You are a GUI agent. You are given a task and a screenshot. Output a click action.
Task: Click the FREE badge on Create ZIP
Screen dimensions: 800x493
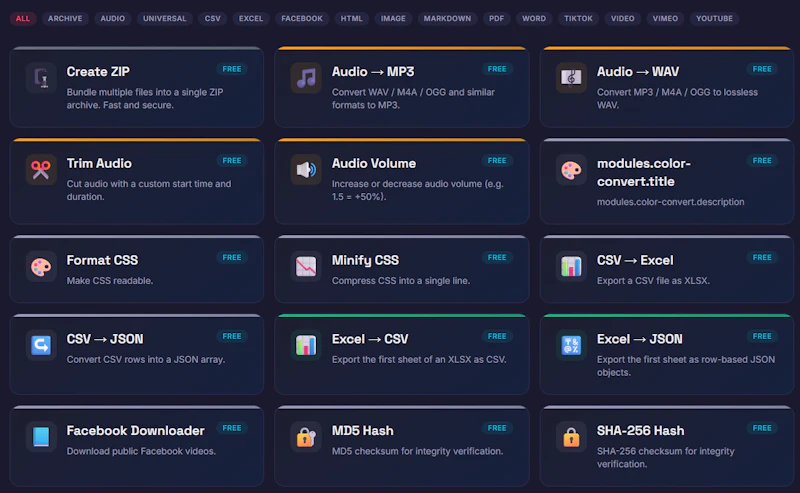click(232, 69)
